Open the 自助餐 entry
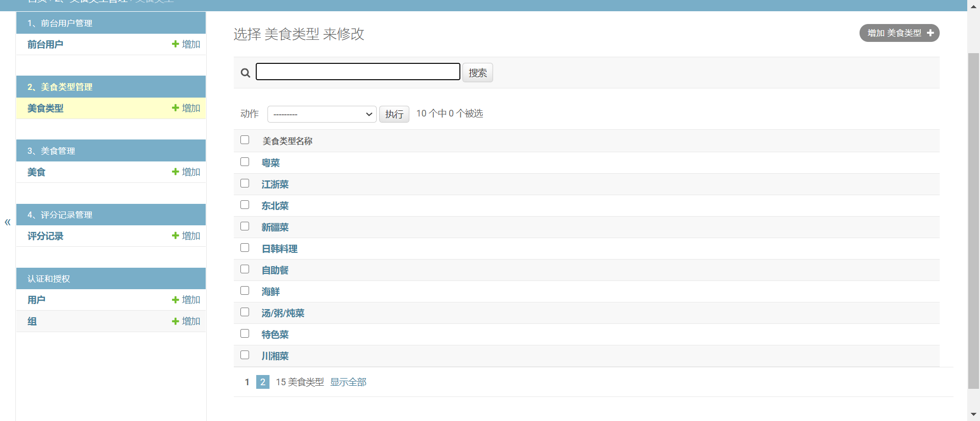This screenshot has width=980, height=421. coord(275,270)
